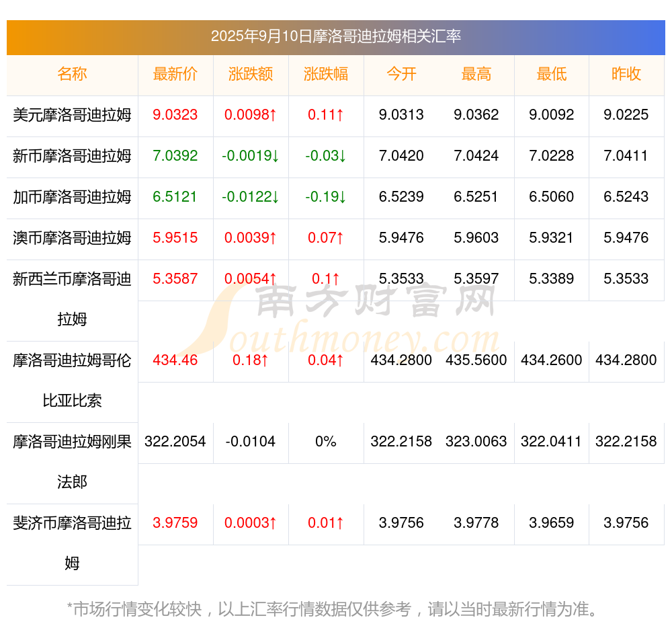672x630 pixels.
Task: Click the 涨跌额 column header
Action: (250, 74)
